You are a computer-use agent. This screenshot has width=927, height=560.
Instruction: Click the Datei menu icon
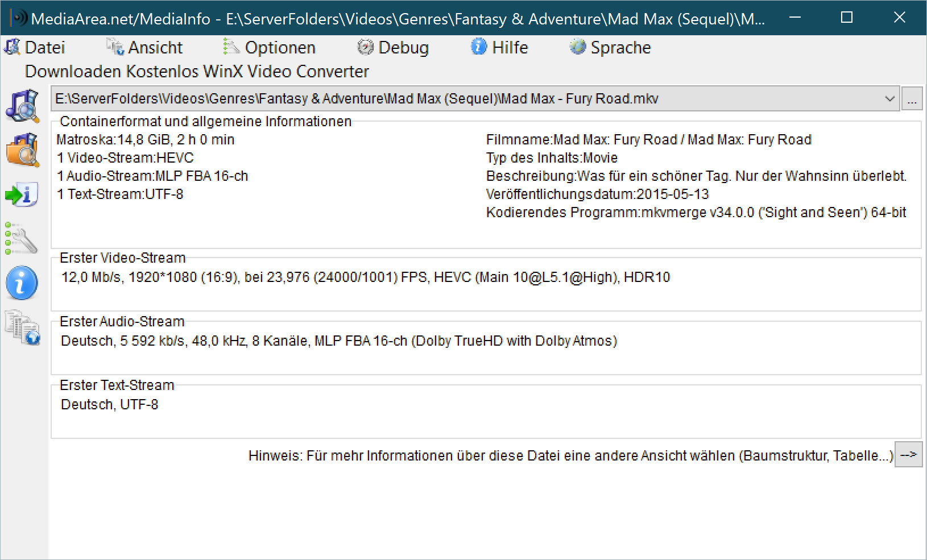click(x=12, y=47)
